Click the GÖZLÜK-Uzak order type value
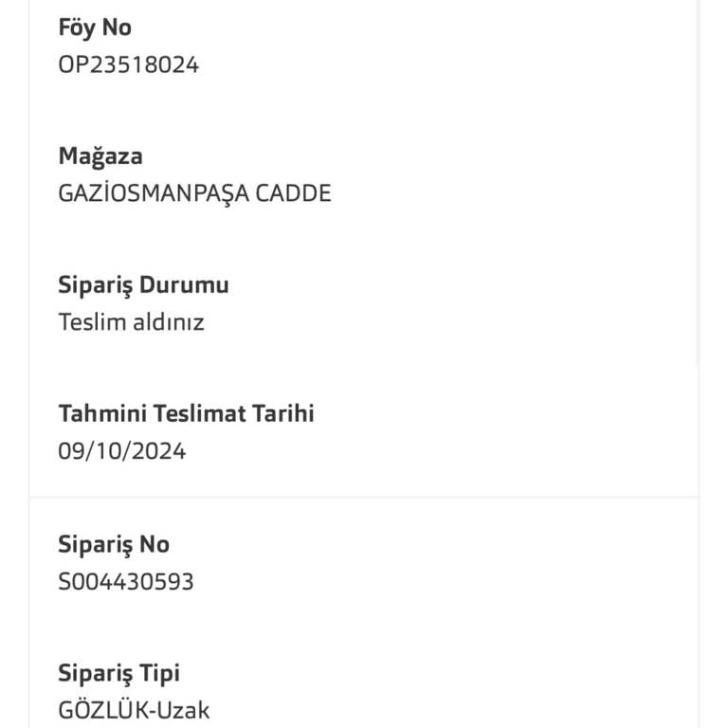 [x=134, y=710]
